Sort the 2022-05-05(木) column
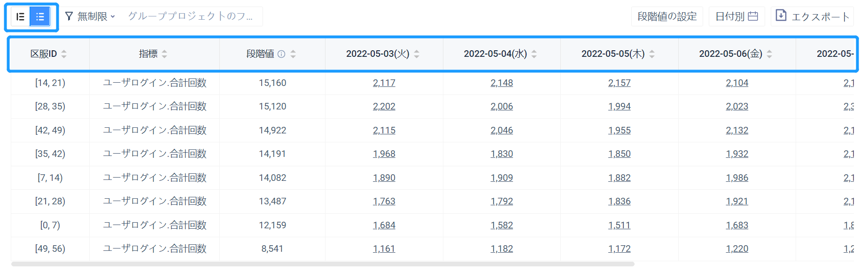 pos(652,54)
